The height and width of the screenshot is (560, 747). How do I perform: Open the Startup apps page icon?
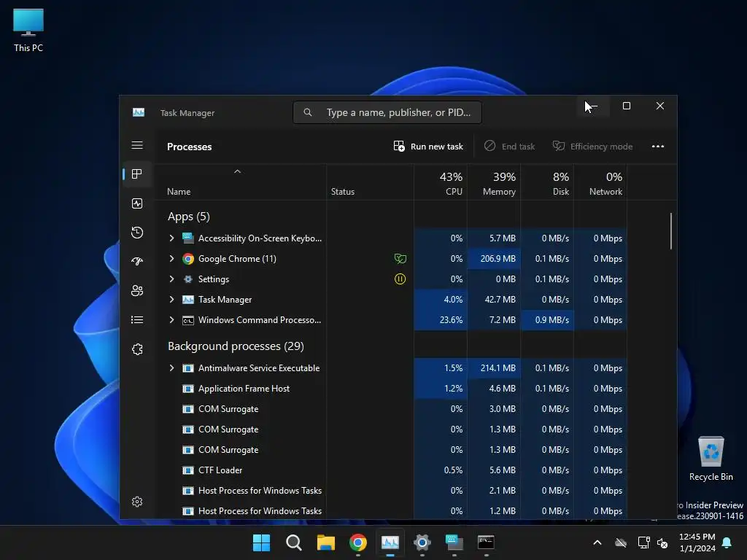(137, 262)
